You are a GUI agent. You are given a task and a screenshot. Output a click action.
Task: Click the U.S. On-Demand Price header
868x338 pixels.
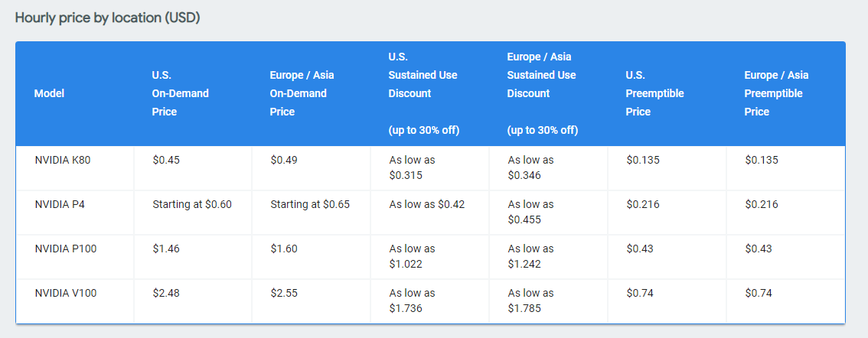181,93
